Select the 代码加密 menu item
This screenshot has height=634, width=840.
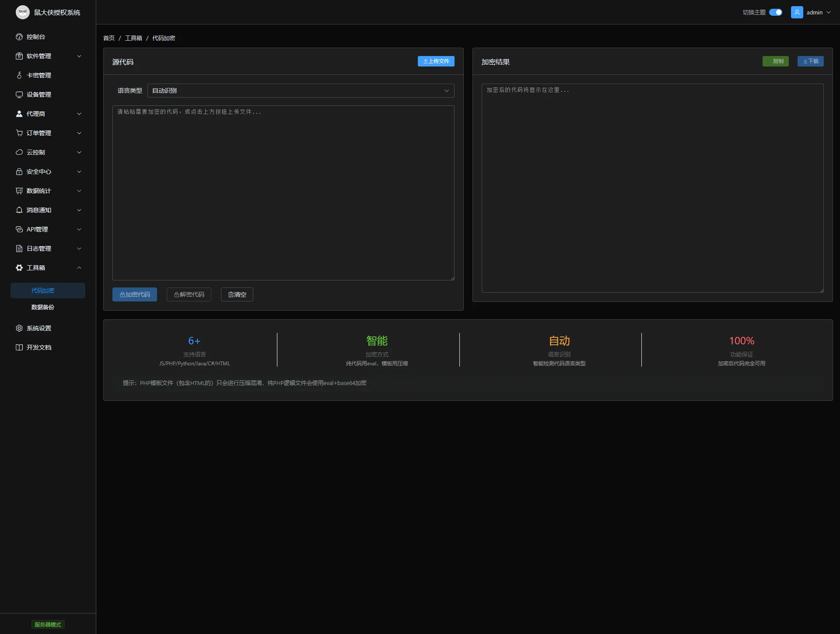43,291
